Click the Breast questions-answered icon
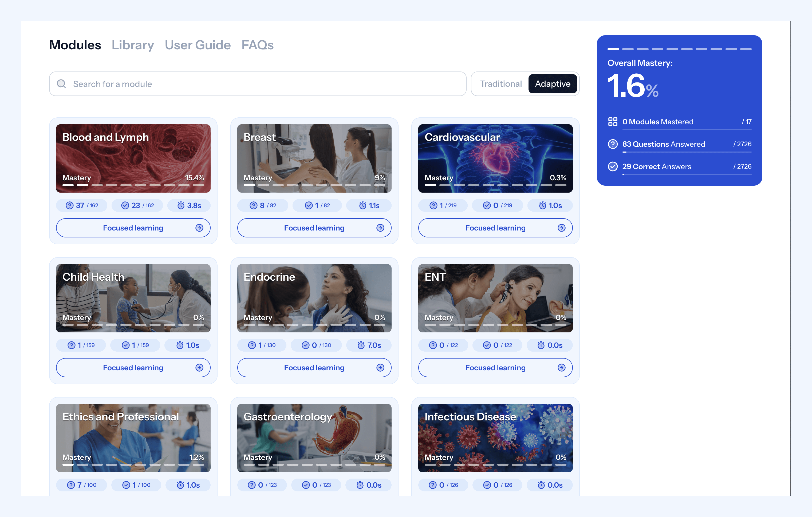Image resolution: width=812 pixels, height=517 pixels. [x=254, y=205]
